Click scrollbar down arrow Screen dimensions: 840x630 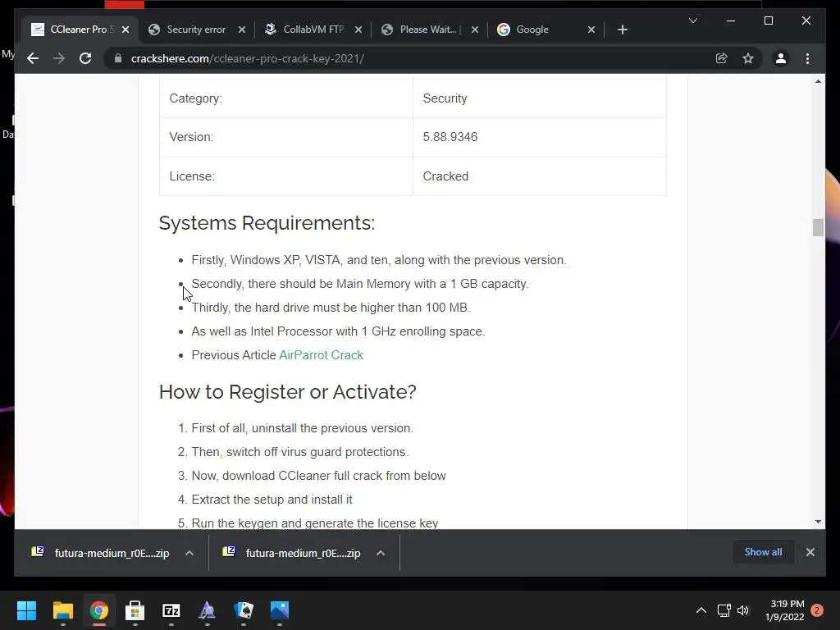coord(818,521)
